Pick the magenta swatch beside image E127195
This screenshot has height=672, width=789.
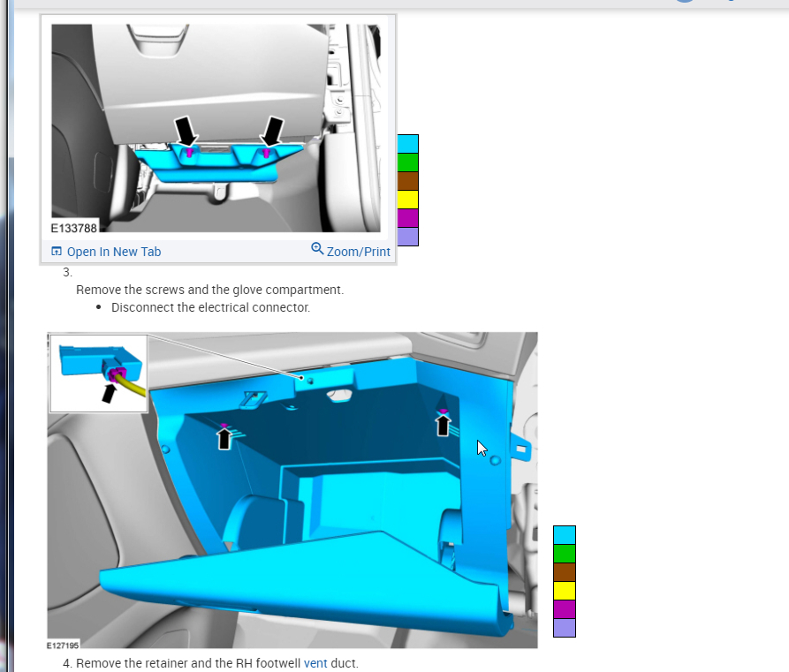[x=565, y=609]
